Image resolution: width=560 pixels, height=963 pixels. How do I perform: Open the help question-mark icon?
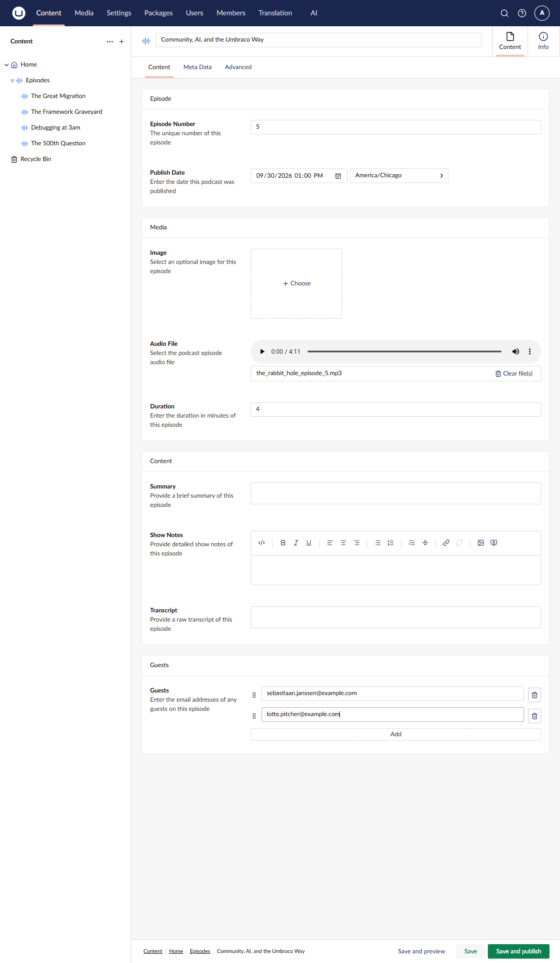point(522,13)
